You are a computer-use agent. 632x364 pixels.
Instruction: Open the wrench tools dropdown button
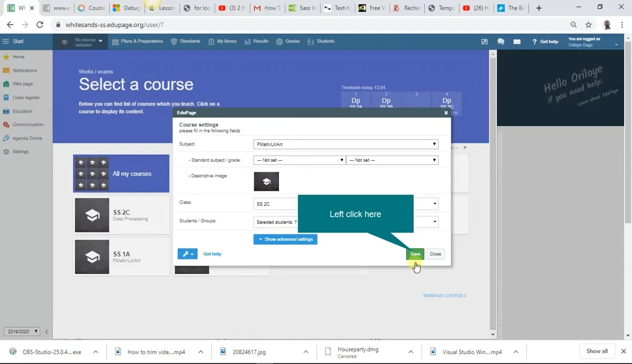pyautogui.click(x=187, y=254)
